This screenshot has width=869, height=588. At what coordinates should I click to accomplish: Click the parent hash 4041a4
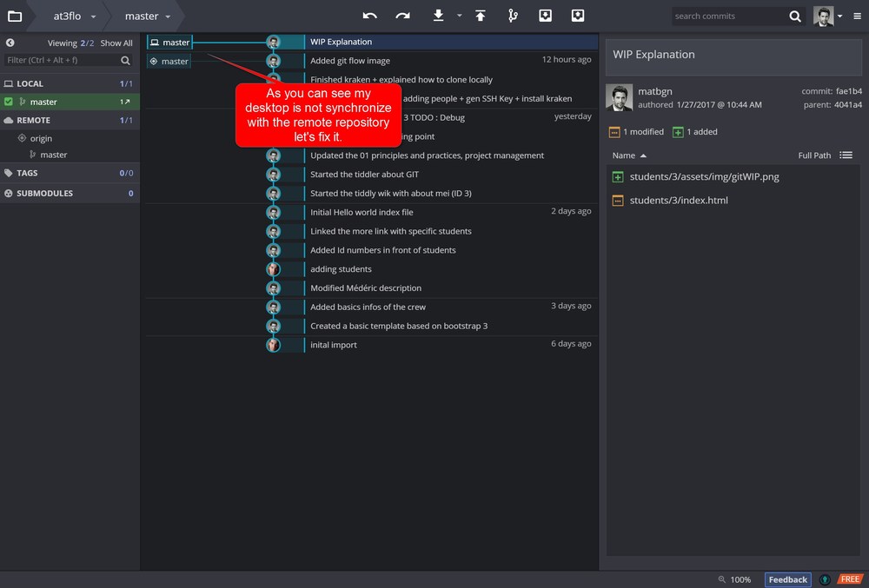coord(848,104)
